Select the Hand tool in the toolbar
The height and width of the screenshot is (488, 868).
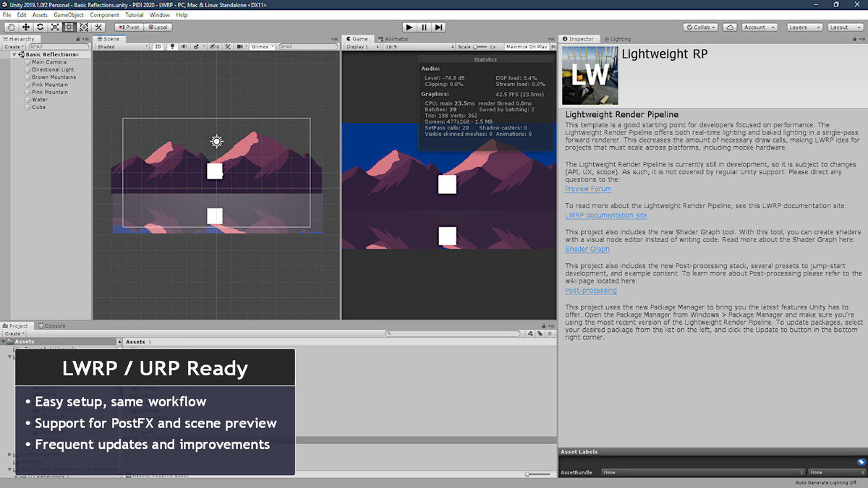click(11, 27)
